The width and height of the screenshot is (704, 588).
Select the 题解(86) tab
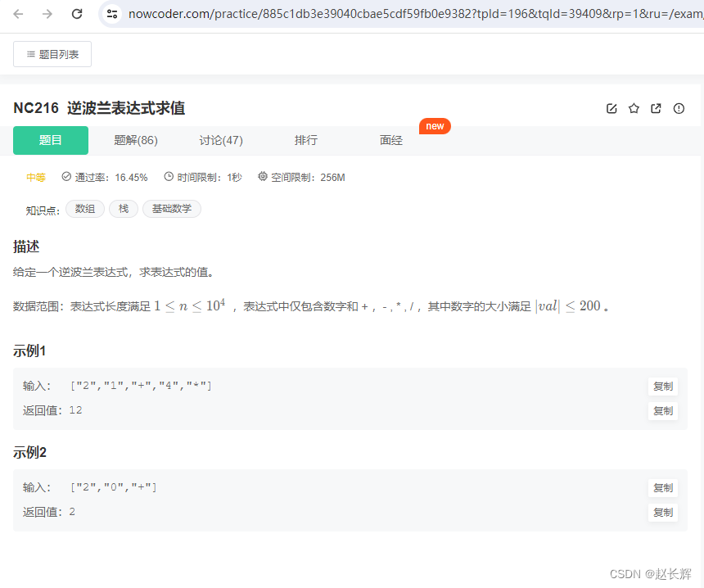click(136, 140)
